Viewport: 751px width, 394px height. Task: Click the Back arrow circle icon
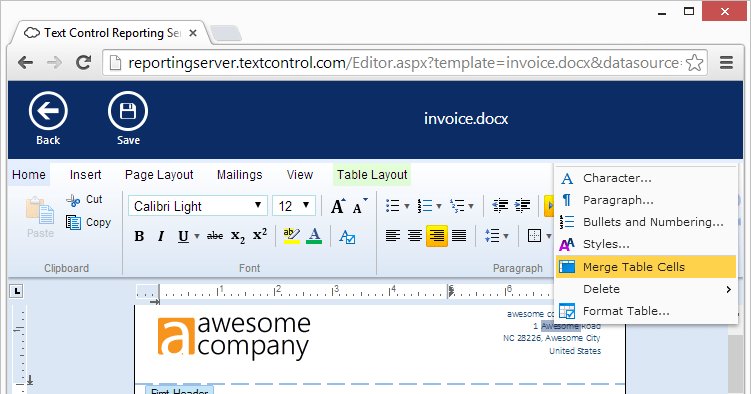[x=48, y=112]
